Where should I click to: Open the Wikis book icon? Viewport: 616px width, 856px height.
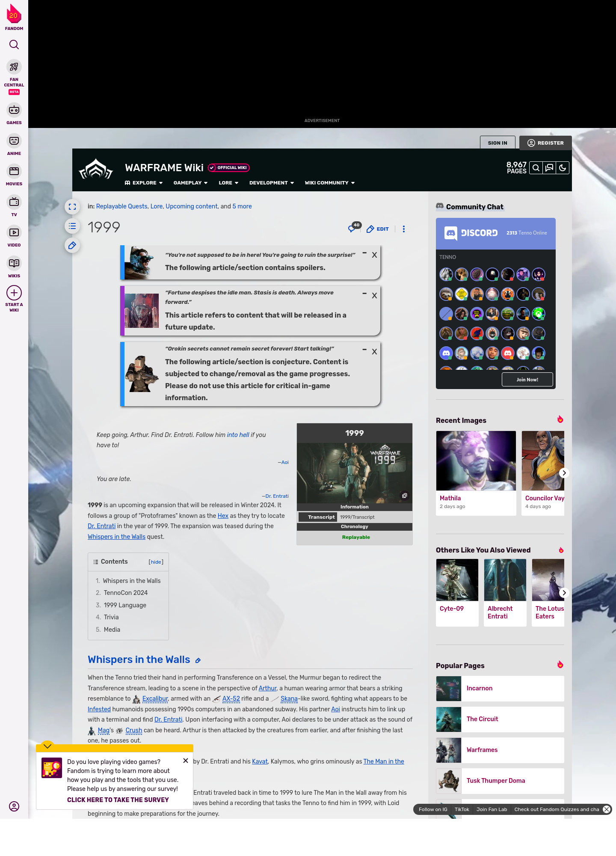(x=14, y=263)
